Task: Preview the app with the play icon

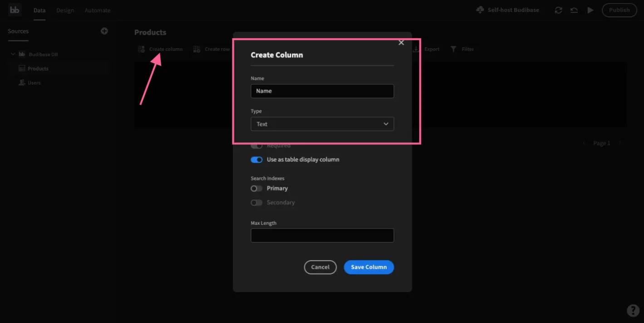Action: (590, 10)
